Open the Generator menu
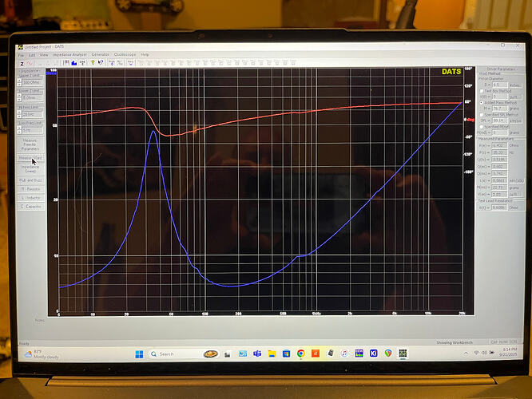The width and height of the screenshot is (532, 399). (x=101, y=54)
